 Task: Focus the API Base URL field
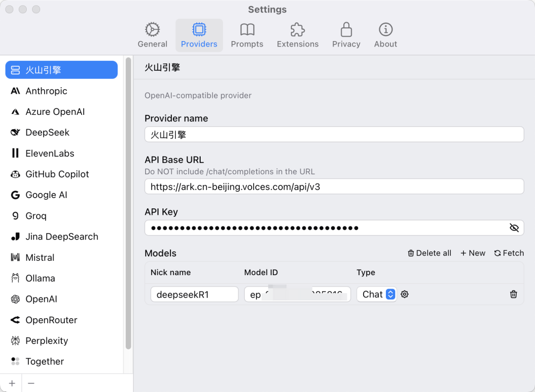334,187
